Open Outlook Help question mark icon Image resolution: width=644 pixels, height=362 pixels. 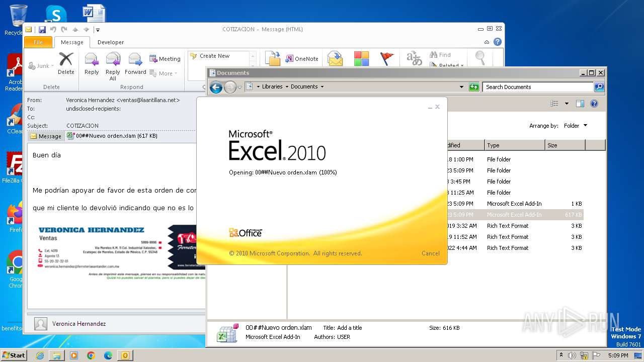coord(498,42)
